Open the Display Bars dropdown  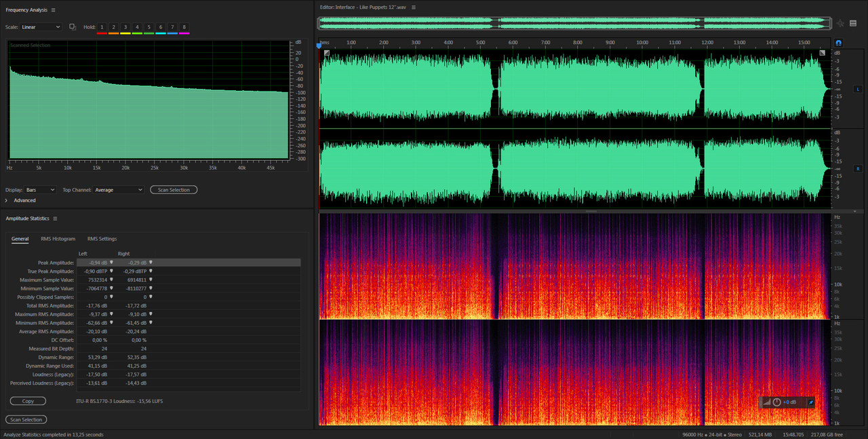(x=41, y=190)
